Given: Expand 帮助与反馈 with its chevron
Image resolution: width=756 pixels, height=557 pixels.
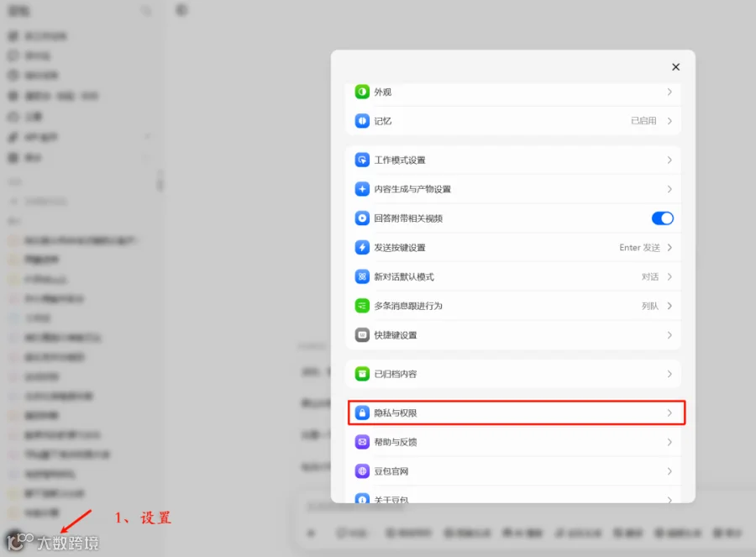Looking at the screenshot, I should [x=669, y=442].
